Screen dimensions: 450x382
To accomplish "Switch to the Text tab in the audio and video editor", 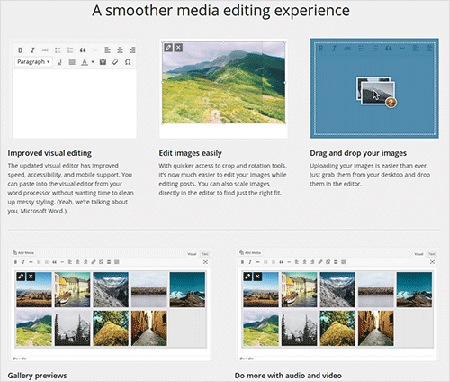I will coord(432,254).
